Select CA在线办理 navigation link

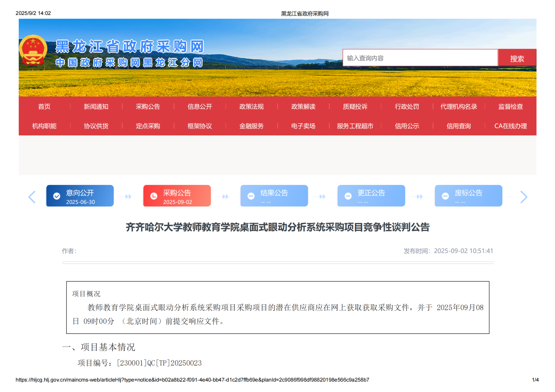pos(510,126)
